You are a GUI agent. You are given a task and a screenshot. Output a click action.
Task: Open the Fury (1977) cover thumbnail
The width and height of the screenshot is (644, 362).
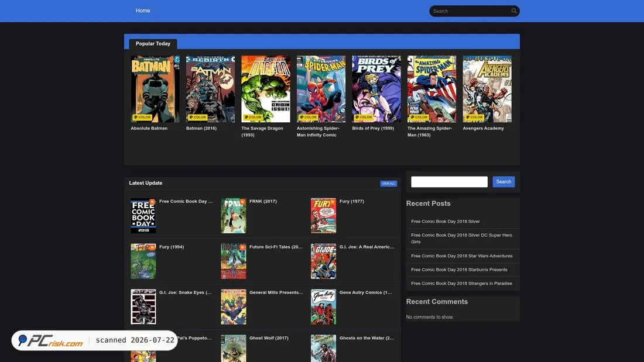coord(323,216)
